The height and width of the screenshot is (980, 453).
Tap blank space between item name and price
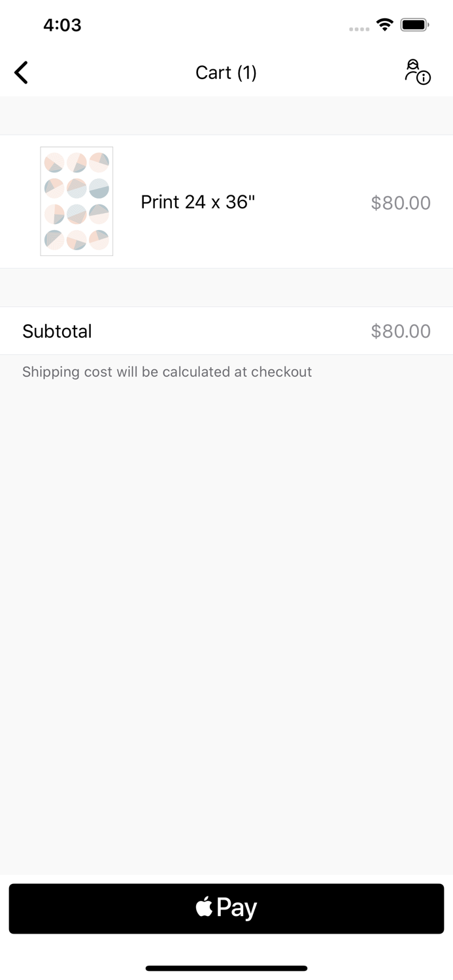coord(314,203)
